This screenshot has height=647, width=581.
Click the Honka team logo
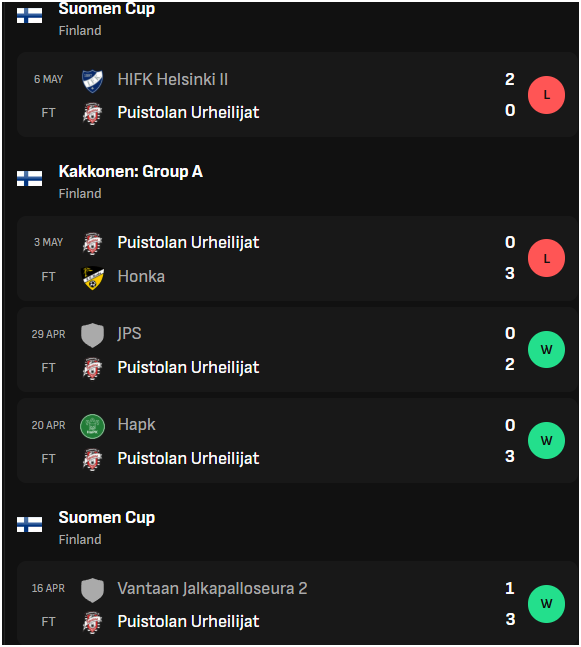coord(92,278)
